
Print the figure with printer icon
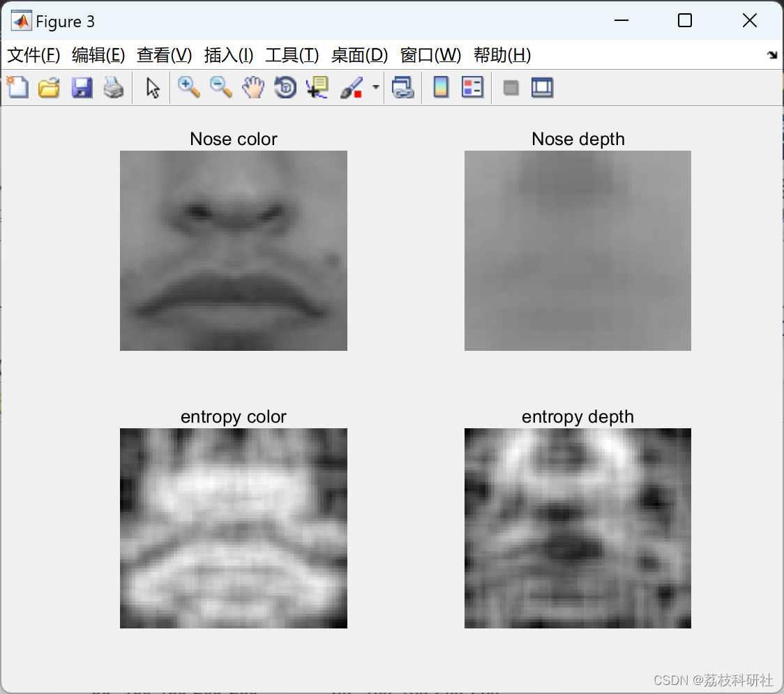coord(114,87)
